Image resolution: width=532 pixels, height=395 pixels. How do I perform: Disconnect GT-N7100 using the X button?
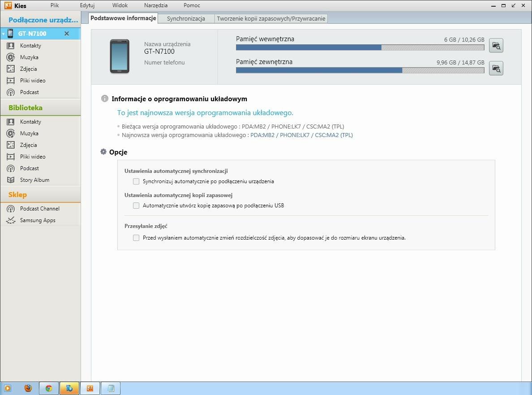[66, 34]
